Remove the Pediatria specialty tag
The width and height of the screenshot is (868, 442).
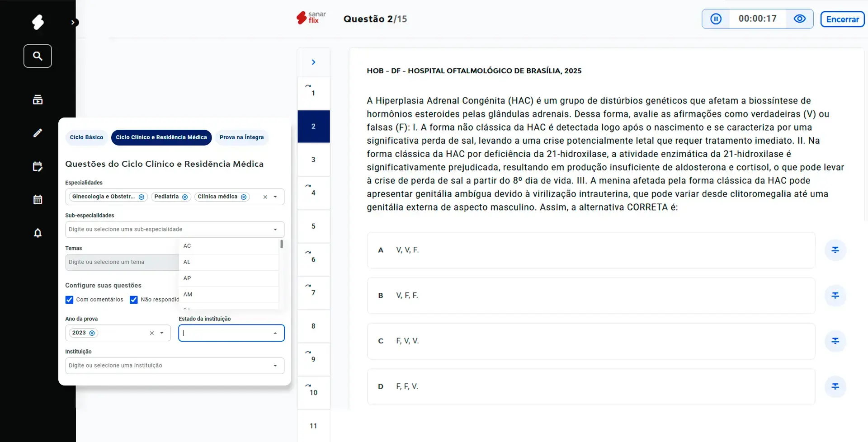pos(185,197)
